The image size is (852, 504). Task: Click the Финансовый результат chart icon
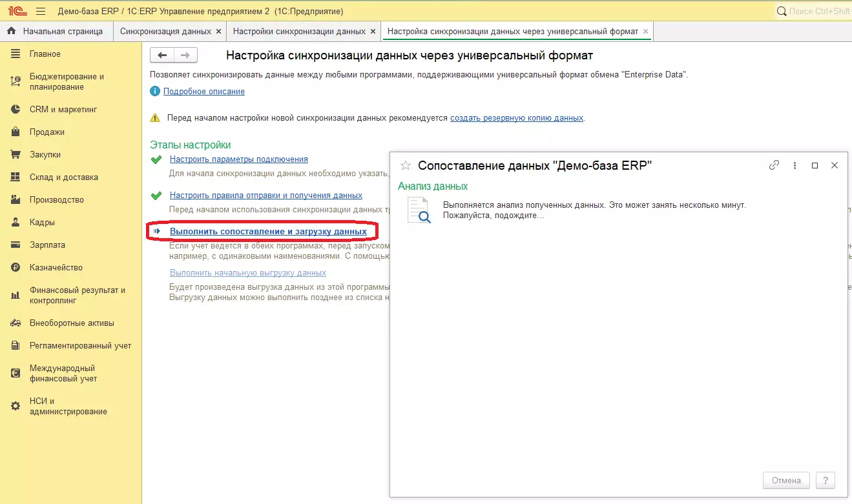click(x=16, y=296)
